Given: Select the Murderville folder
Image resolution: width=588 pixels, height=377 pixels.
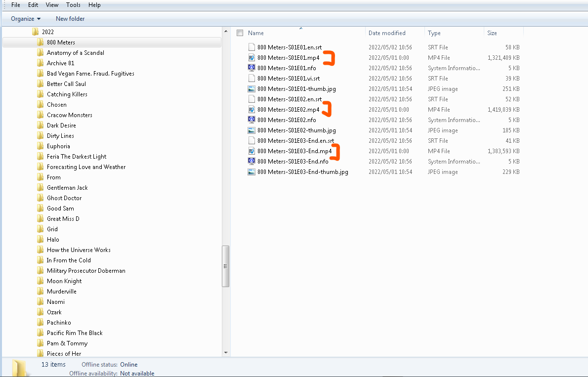Looking at the screenshot, I should coord(61,292).
